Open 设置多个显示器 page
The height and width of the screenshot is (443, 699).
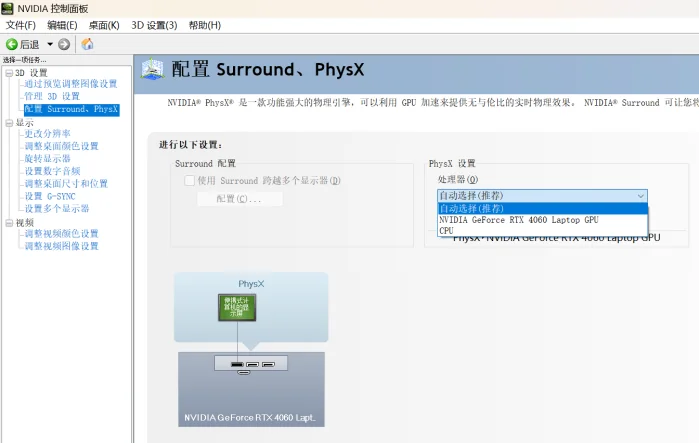[57, 209]
